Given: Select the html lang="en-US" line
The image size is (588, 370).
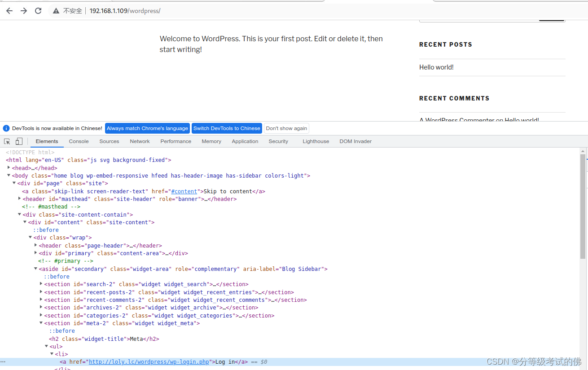Looking at the screenshot, I should (x=88, y=160).
